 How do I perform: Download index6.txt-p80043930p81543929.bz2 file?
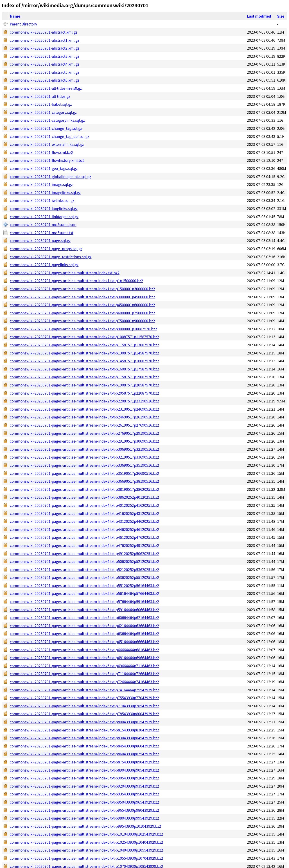pyautogui.click(x=84, y=722)
